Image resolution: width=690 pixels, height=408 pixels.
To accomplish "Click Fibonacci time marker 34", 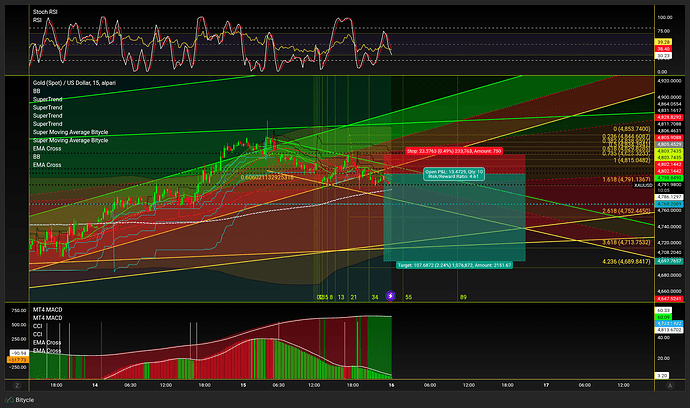I will 374,297.
